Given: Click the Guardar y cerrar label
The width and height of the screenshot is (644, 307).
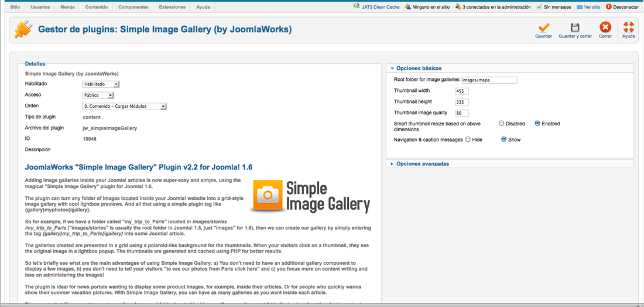Looking at the screenshot, I should tap(575, 36).
